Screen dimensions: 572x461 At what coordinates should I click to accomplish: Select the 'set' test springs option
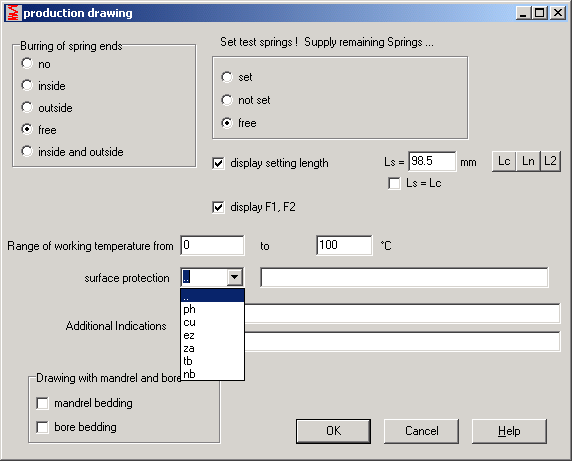click(x=227, y=77)
